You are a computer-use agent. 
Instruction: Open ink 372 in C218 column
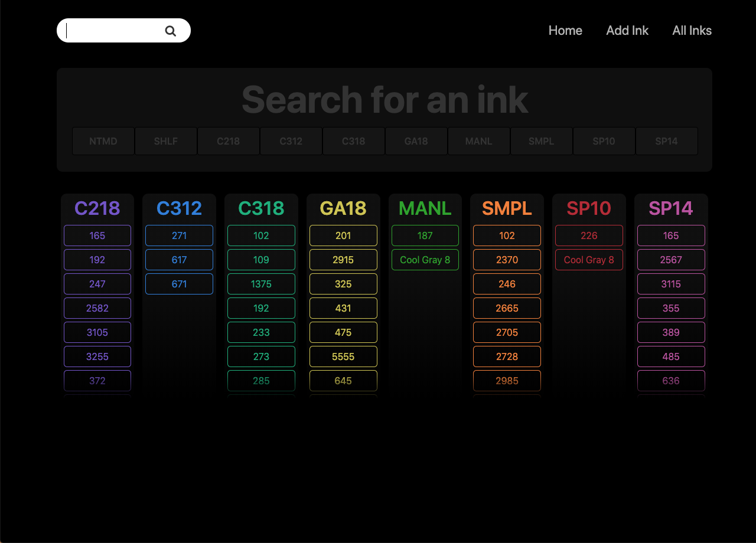(97, 381)
